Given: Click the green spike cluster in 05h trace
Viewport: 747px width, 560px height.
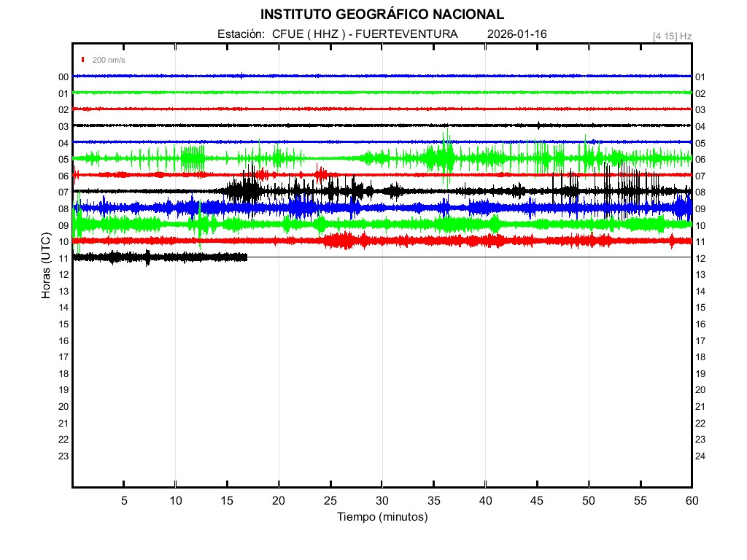Looking at the screenshot, I should click(193, 157).
